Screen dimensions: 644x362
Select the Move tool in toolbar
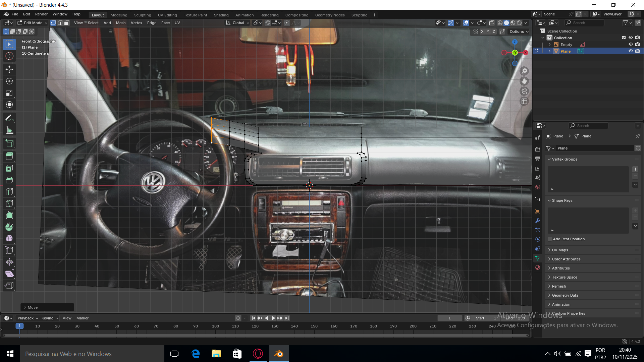coord(9,69)
